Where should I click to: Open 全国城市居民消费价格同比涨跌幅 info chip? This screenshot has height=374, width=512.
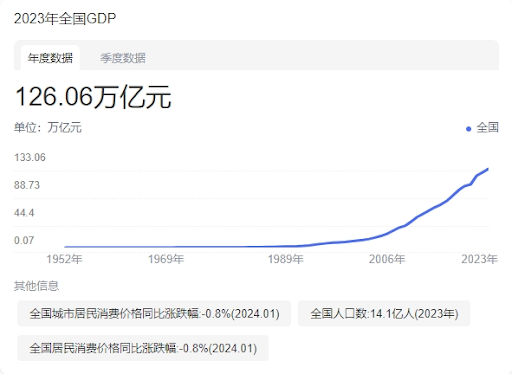tap(154, 313)
